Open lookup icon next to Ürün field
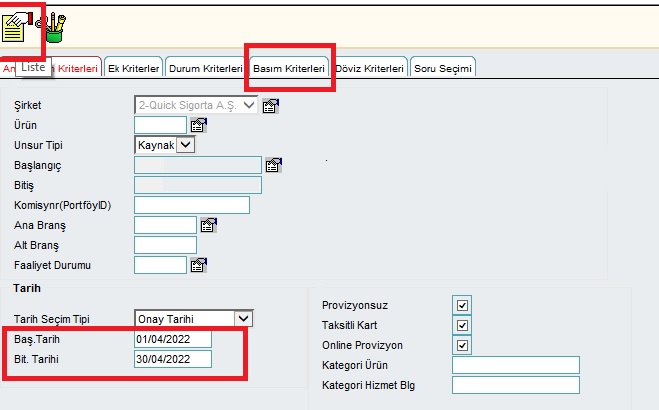The width and height of the screenshot is (659, 410). pyautogui.click(x=197, y=125)
